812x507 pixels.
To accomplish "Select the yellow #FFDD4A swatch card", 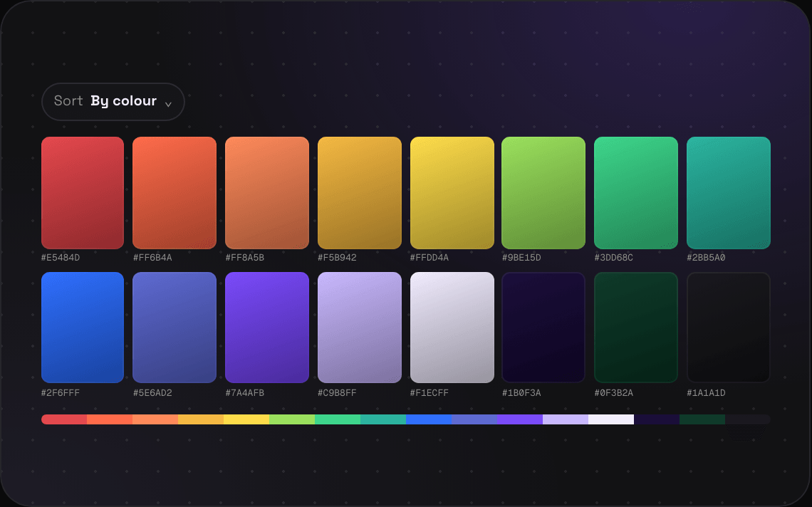I will 452,193.
